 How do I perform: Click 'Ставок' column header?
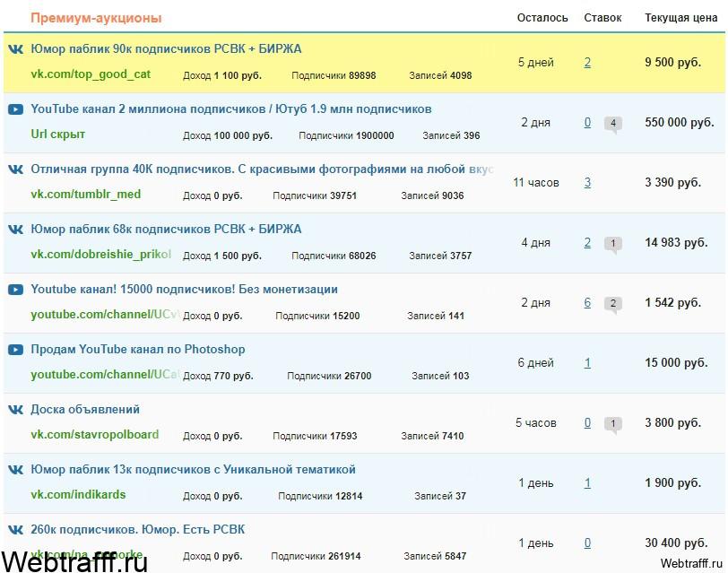point(602,18)
